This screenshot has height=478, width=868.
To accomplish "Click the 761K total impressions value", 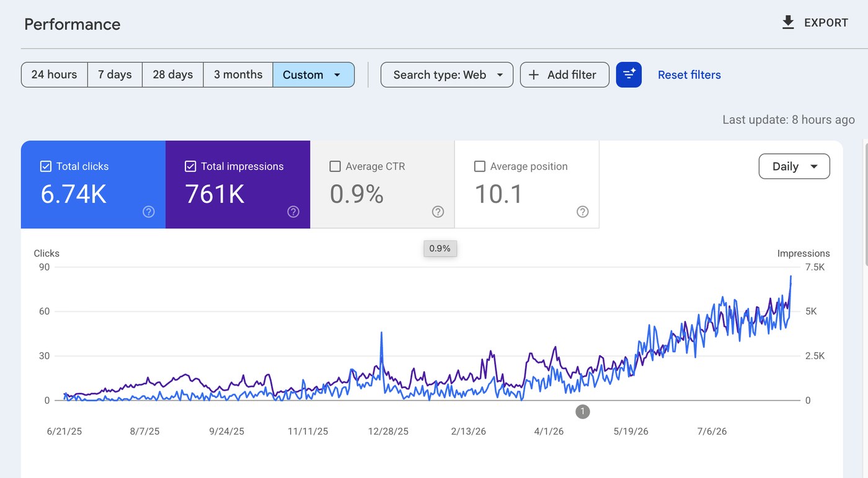I will [215, 194].
